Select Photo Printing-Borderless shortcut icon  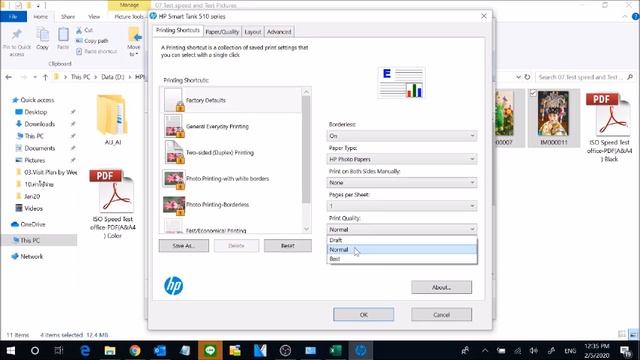coord(173,205)
